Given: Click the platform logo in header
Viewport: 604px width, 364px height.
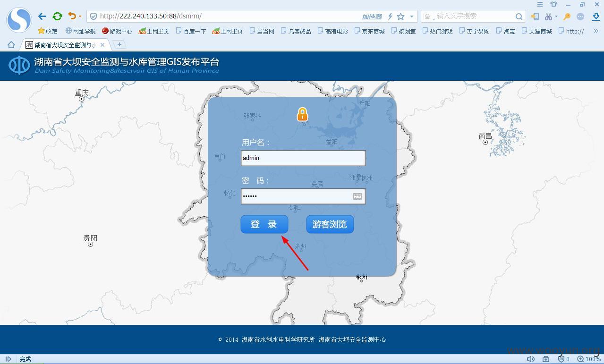Looking at the screenshot, I should tap(19, 66).
